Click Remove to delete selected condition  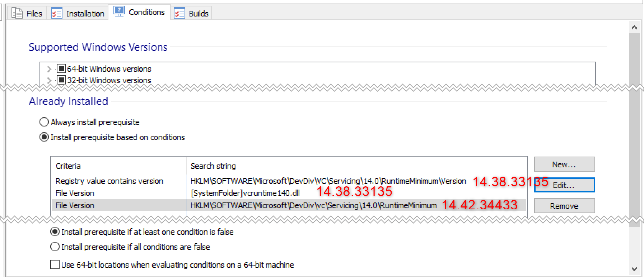(x=564, y=206)
